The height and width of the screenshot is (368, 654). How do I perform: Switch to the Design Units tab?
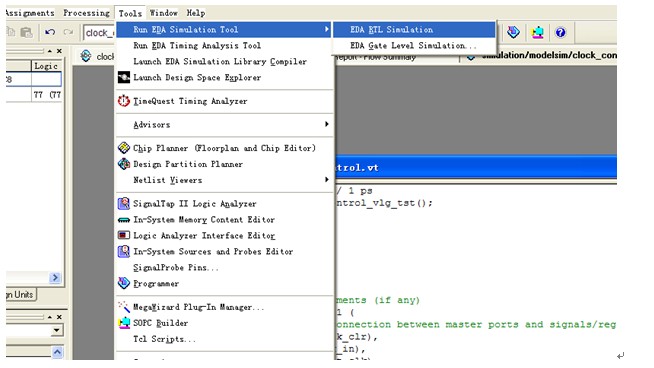[21, 295]
